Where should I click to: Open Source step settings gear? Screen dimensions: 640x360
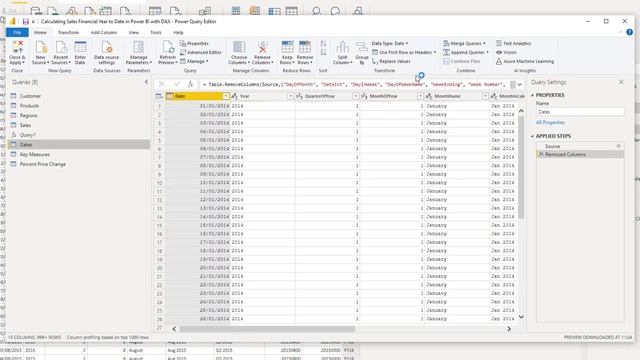pyautogui.click(x=618, y=146)
